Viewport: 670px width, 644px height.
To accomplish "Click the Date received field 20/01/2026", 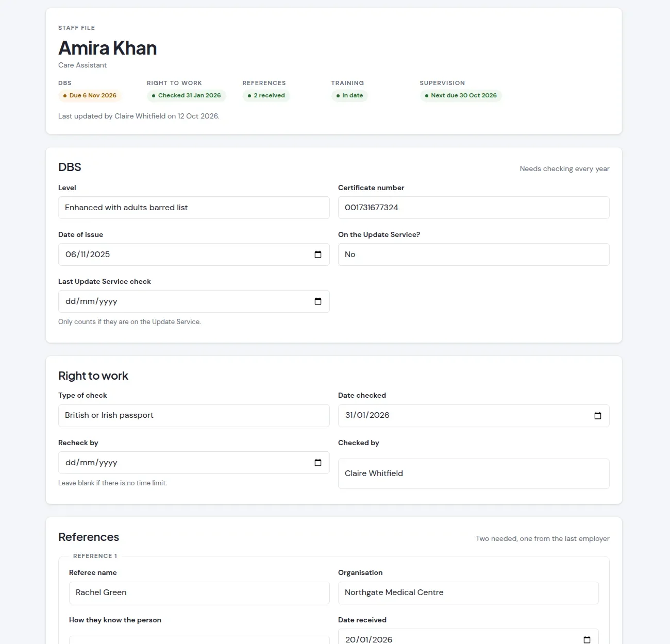I will (x=468, y=637).
